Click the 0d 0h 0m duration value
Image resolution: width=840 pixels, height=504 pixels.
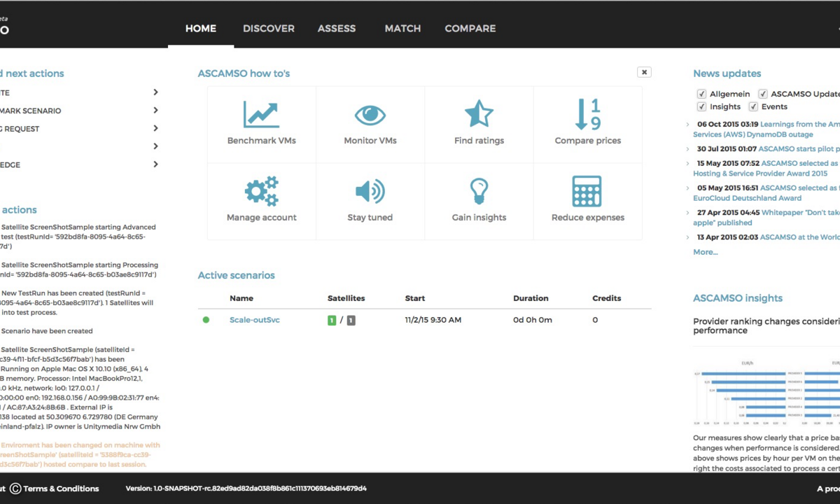[533, 320]
